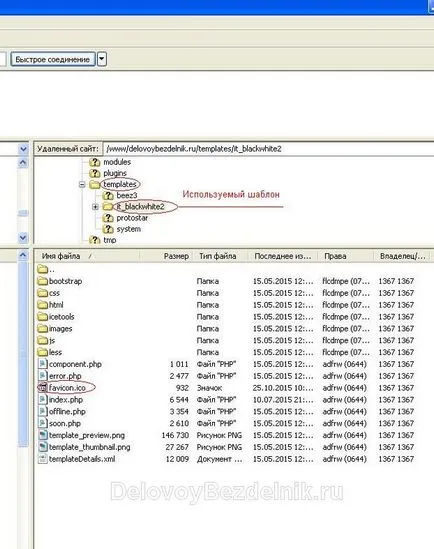Select the error.php file icon
The height and width of the screenshot is (549, 434).
pos(42,376)
